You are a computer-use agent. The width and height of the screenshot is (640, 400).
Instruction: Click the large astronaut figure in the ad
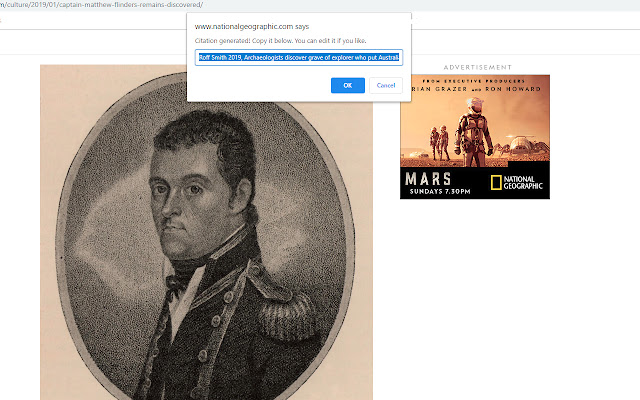pos(474,131)
